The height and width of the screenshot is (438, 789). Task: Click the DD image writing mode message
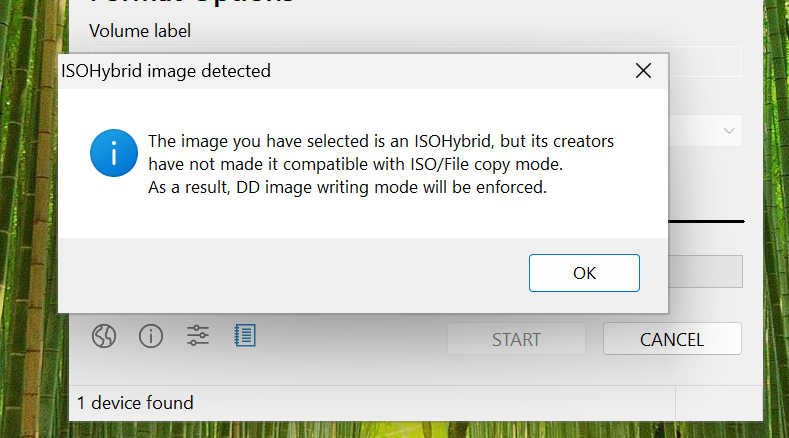[347, 187]
